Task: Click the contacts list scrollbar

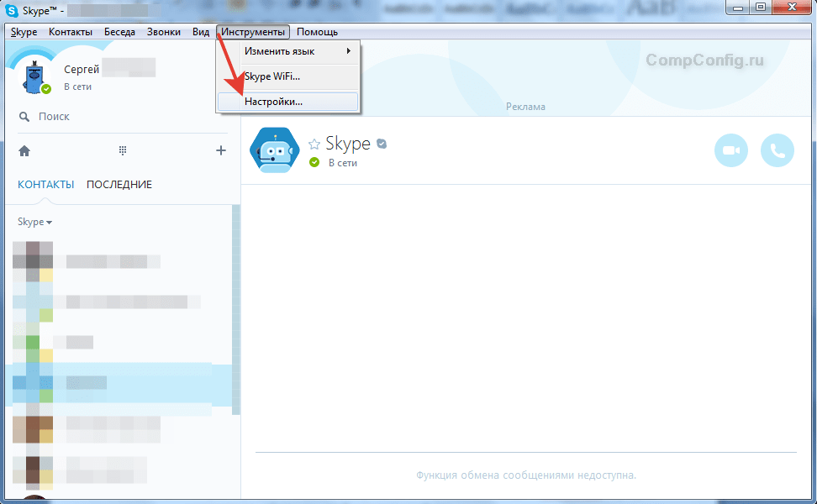Action: [x=236, y=309]
